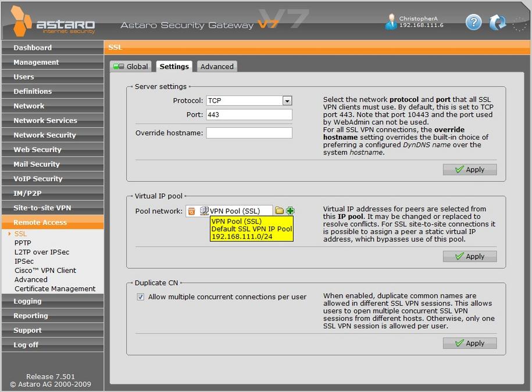532x392 pixels.
Task: Open the Logging menu
Action: point(53,301)
